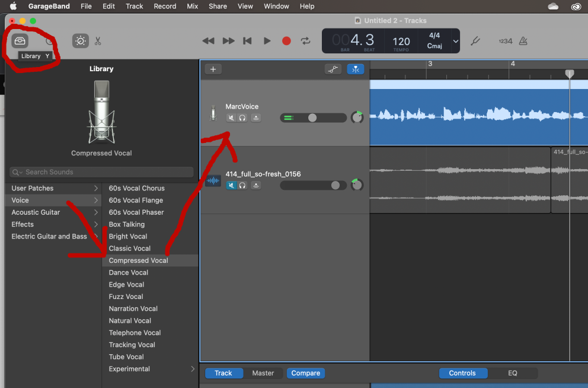Open Smart Controls with the dial button

click(x=80, y=40)
